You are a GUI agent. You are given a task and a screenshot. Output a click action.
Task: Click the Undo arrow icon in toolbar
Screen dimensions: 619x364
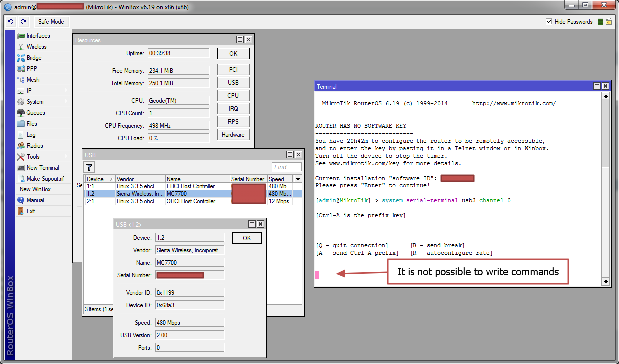(11, 21)
